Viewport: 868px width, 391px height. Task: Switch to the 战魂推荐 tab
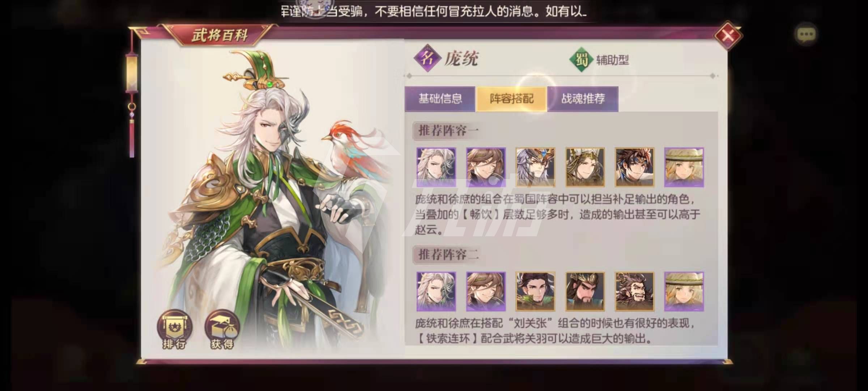583,99
